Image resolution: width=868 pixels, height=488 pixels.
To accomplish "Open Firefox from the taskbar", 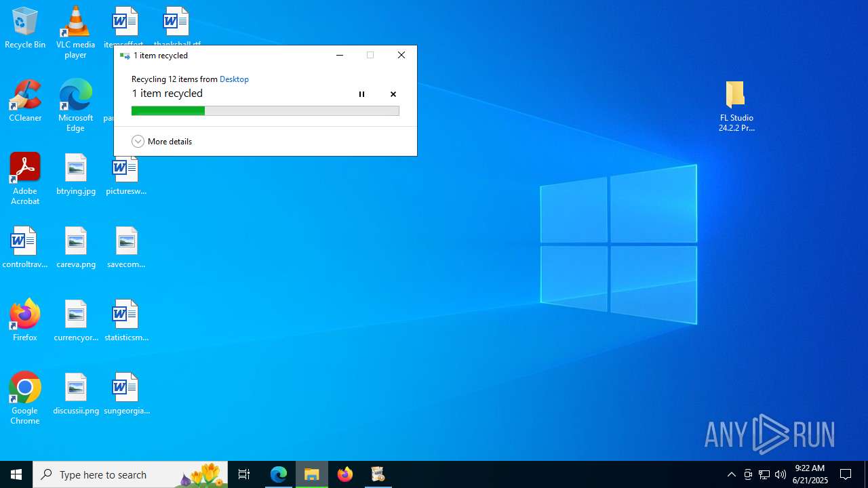I will (345, 474).
